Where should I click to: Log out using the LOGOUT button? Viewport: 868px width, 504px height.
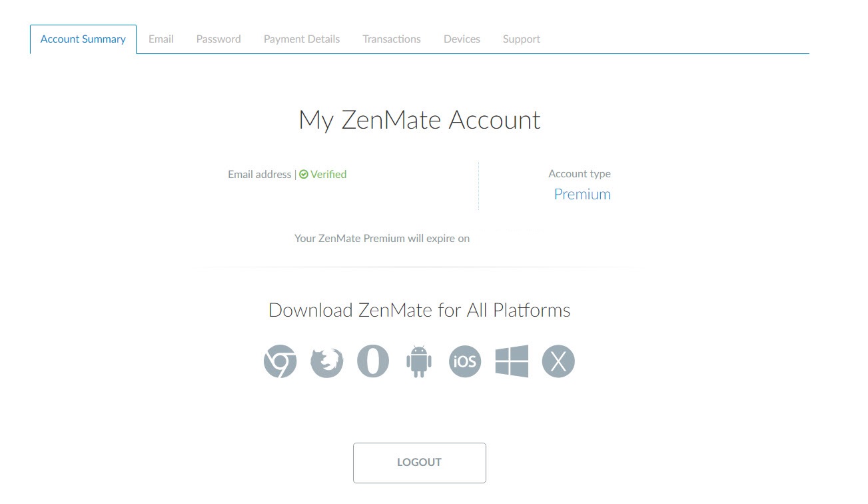pos(420,463)
